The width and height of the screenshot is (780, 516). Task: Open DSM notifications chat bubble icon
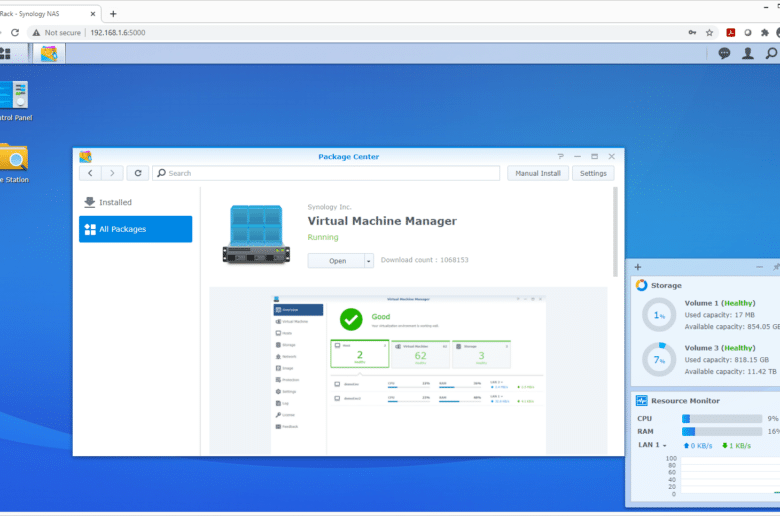(724, 54)
